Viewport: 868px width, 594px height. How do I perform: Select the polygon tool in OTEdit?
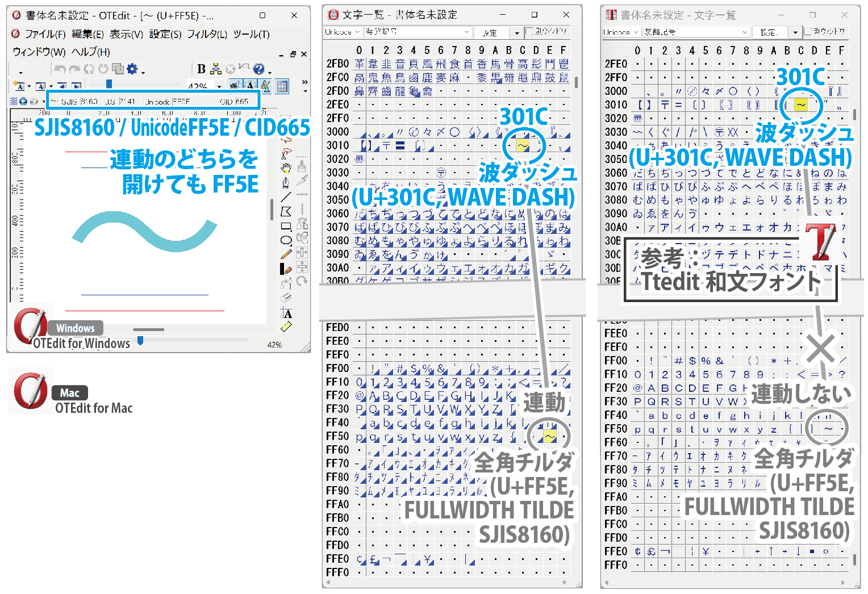[286, 211]
